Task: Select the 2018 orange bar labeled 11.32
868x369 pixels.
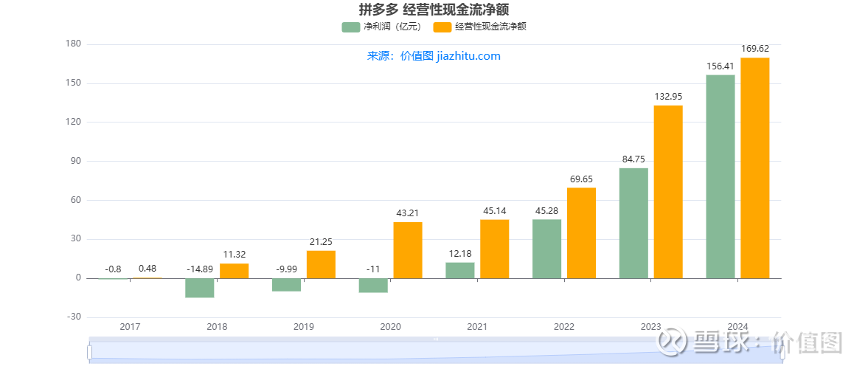Action: pyautogui.click(x=235, y=271)
